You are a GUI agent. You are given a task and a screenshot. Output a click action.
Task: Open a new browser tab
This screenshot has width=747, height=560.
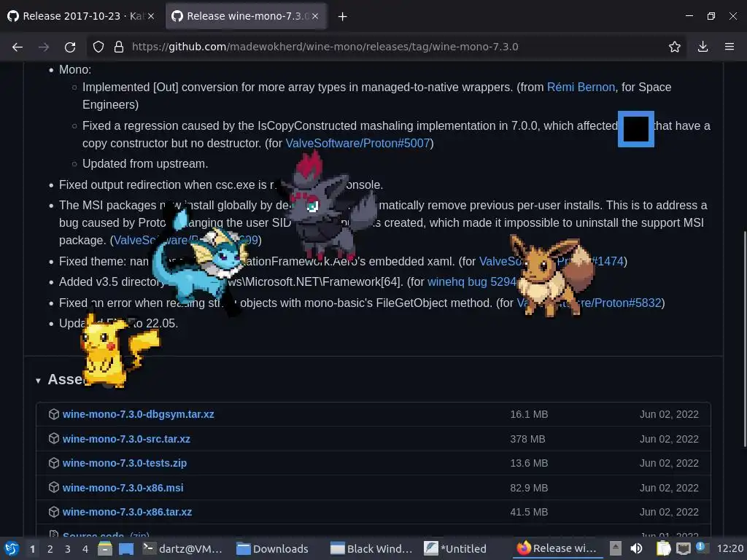point(342,16)
